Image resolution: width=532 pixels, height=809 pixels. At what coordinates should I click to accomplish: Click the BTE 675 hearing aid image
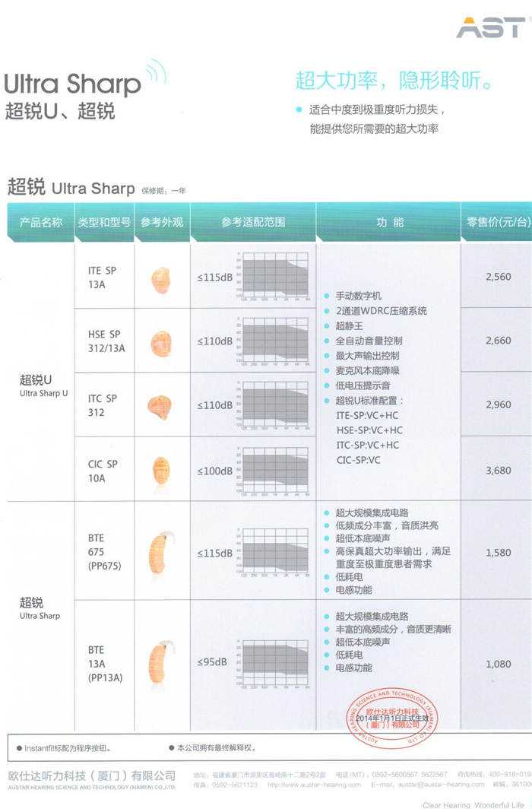(x=161, y=553)
